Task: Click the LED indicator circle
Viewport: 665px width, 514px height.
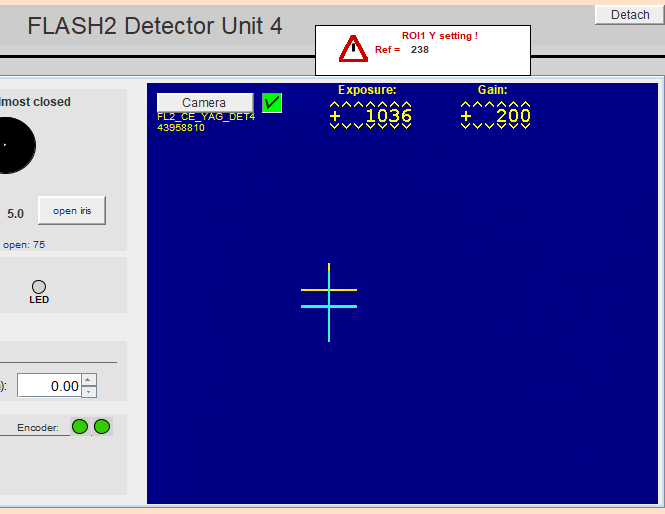Action: (x=39, y=287)
